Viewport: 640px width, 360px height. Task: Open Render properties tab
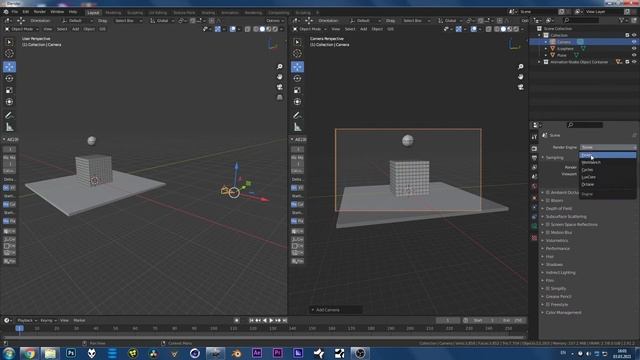pyautogui.click(x=534, y=149)
